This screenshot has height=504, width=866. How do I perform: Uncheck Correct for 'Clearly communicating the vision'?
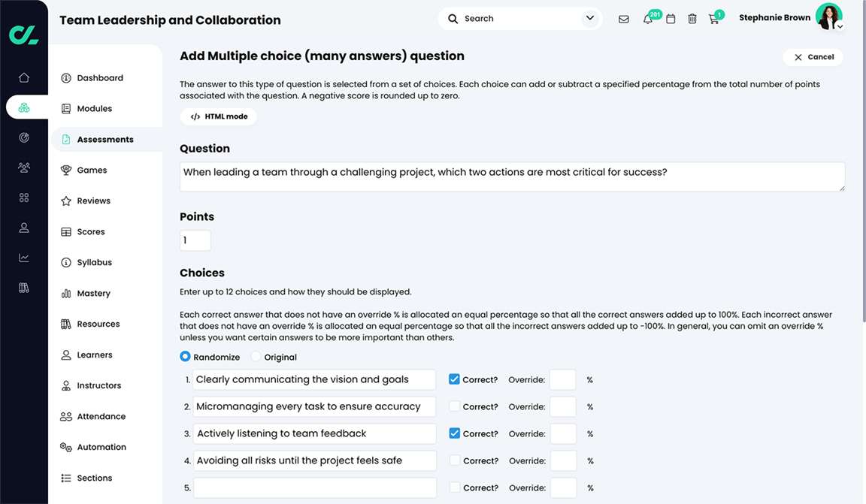[x=454, y=379]
